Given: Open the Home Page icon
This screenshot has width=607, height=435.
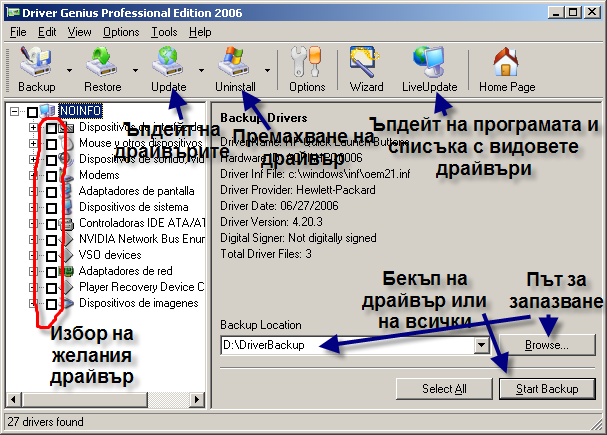Looking at the screenshot, I should coord(506,61).
